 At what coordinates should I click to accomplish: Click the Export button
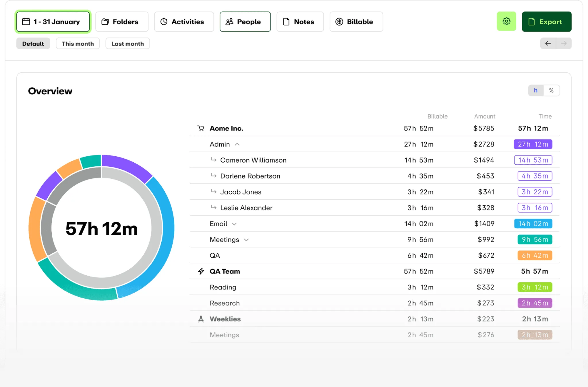click(546, 22)
